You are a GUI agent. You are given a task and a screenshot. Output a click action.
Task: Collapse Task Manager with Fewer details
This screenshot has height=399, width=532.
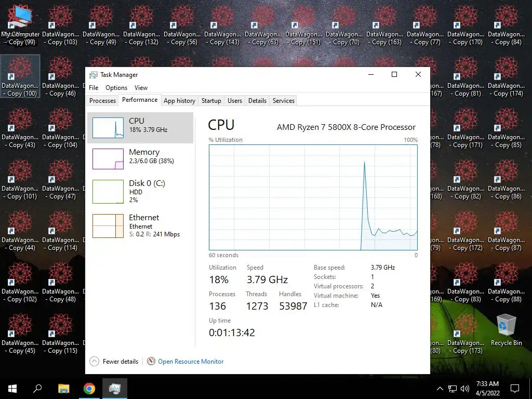coord(114,362)
